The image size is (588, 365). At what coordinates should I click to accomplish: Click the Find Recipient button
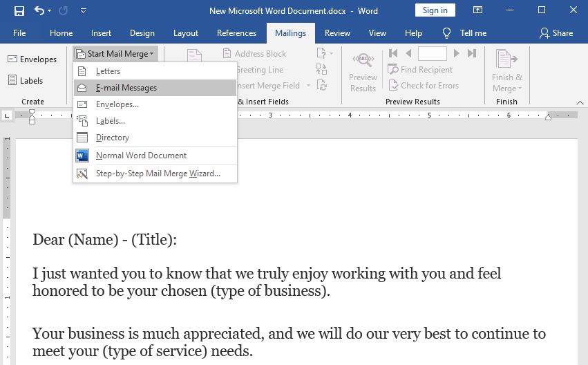click(420, 69)
